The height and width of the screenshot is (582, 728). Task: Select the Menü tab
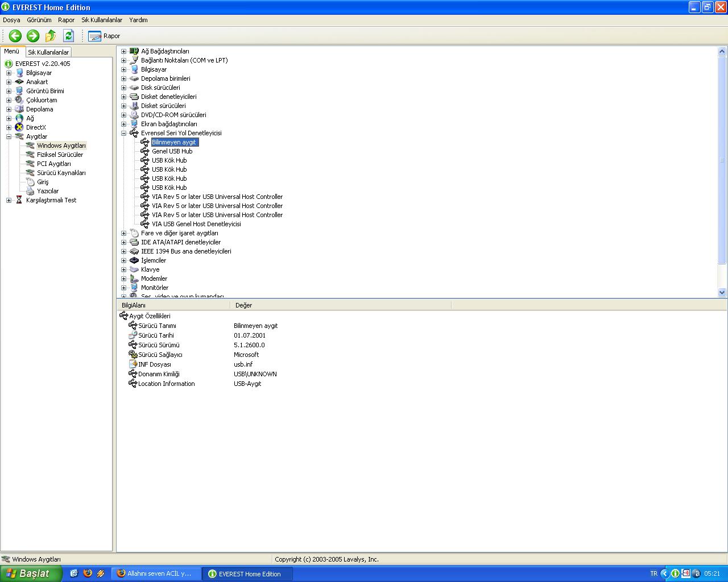click(12, 51)
